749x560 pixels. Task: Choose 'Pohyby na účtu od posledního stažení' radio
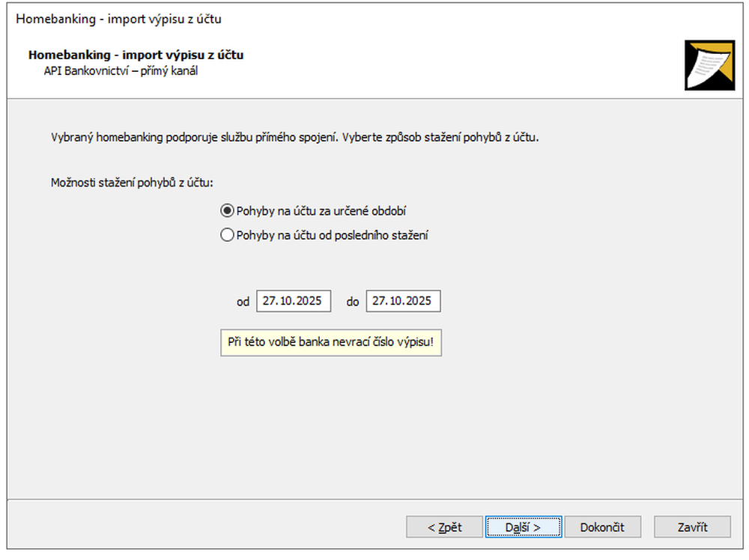click(228, 235)
